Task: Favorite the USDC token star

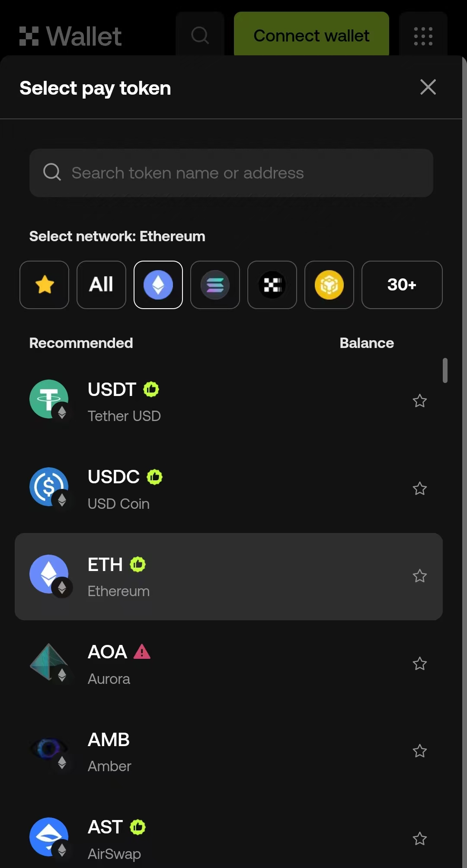Action: (x=419, y=489)
